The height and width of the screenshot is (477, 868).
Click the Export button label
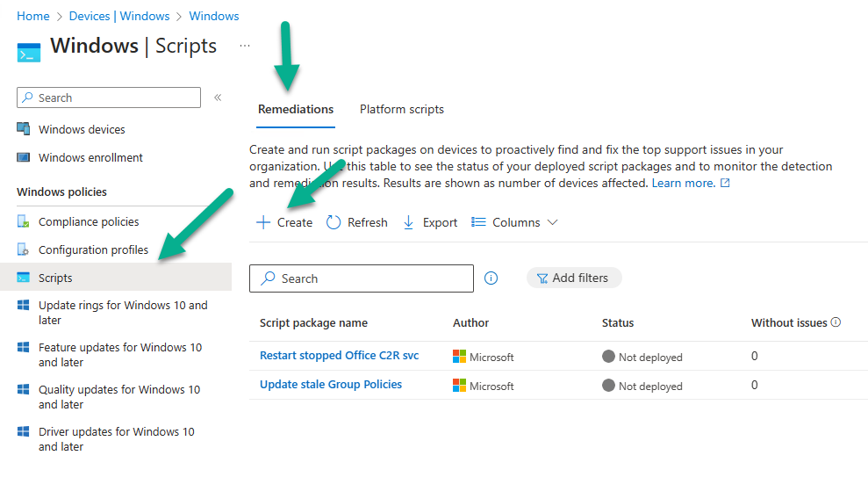(440, 222)
